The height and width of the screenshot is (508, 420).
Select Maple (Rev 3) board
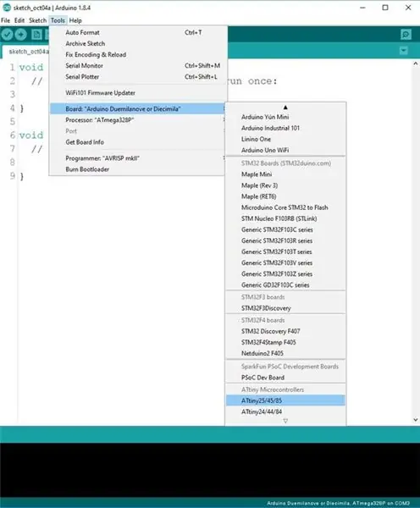pyautogui.click(x=285, y=185)
